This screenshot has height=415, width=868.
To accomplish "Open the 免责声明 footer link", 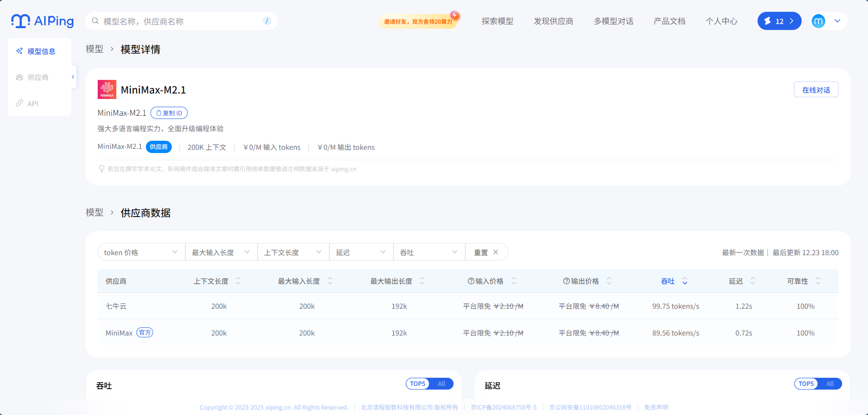I will pos(656,407).
